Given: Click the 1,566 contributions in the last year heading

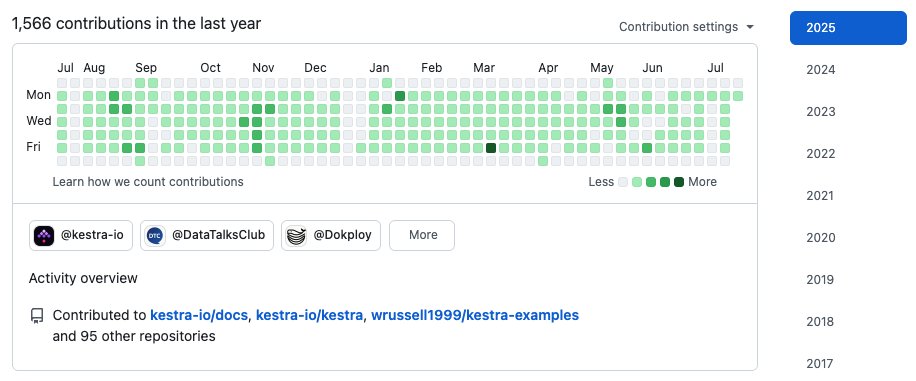Looking at the screenshot, I should click(x=136, y=23).
